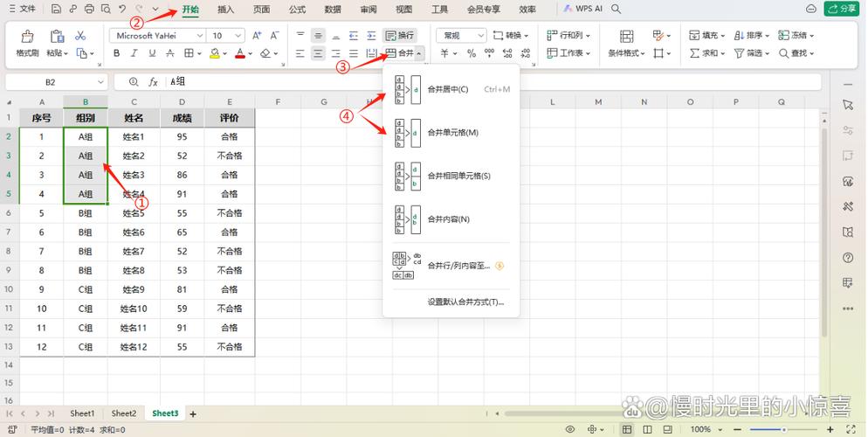Toggle bottom vertical alignment
The width and height of the screenshot is (868, 437).
tap(336, 36)
